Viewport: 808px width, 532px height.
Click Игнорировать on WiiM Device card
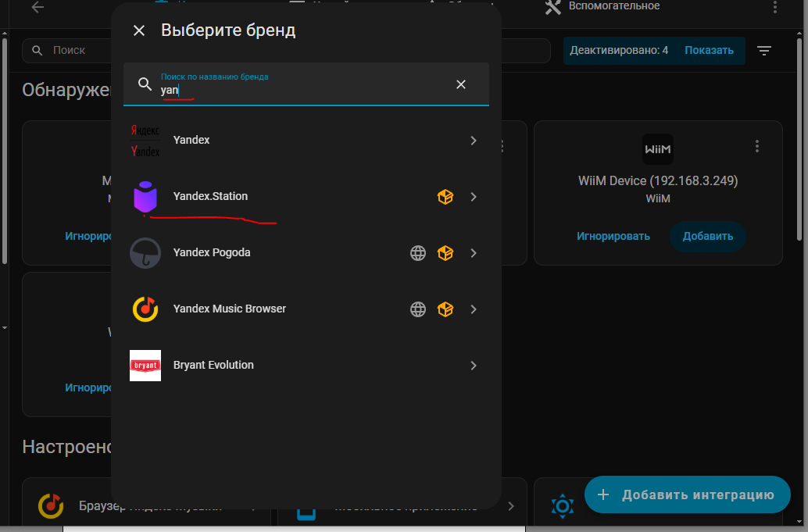(613, 237)
